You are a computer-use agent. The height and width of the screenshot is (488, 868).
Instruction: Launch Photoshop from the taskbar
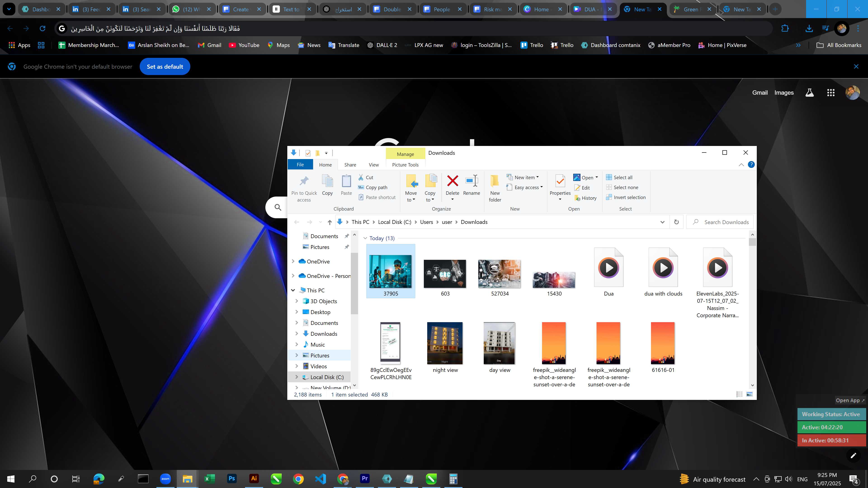tap(231, 479)
